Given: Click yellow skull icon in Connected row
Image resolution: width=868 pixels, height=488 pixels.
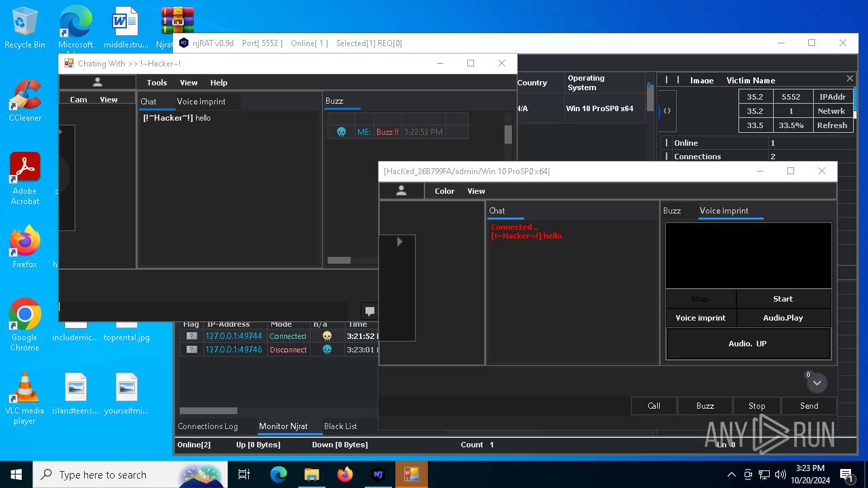Looking at the screenshot, I should click(x=327, y=336).
